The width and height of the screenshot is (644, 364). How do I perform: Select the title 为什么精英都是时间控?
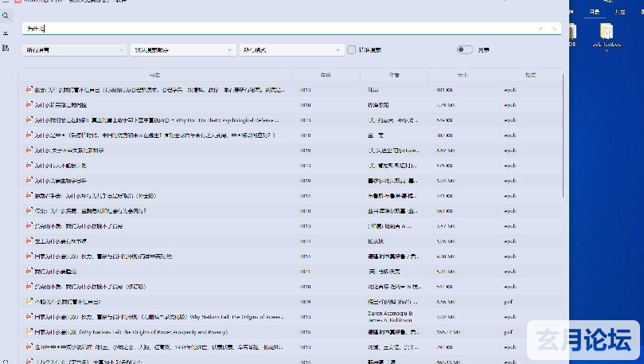(60, 105)
